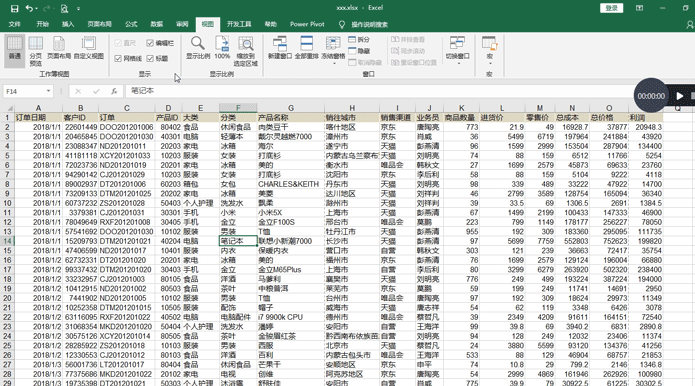This screenshot has width=695, height=386.
Task: Click cell CHARLES&KEITH
Action: pos(290,184)
